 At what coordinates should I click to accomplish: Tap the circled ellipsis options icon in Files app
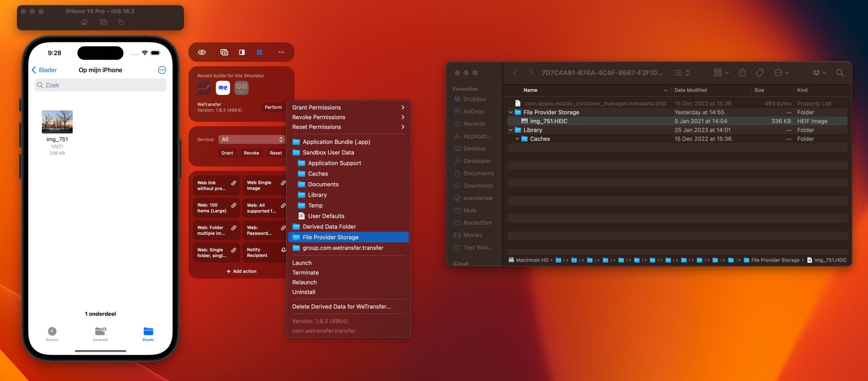(x=162, y=70)
